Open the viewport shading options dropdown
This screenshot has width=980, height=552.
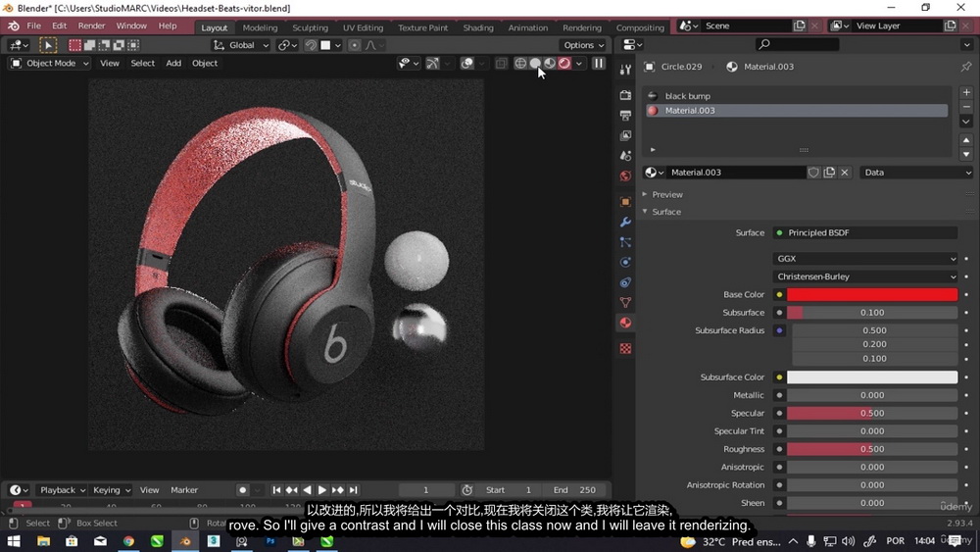579,63
